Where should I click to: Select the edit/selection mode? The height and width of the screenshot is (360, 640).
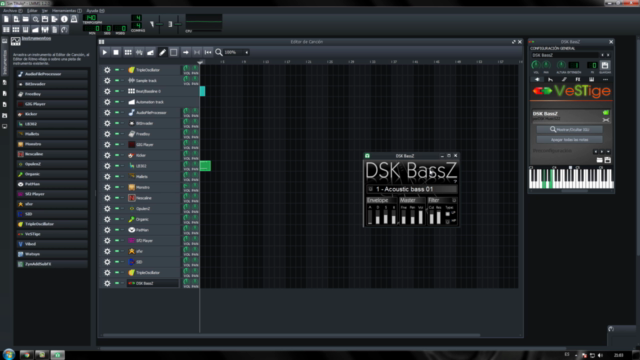[x=174, y=52]
